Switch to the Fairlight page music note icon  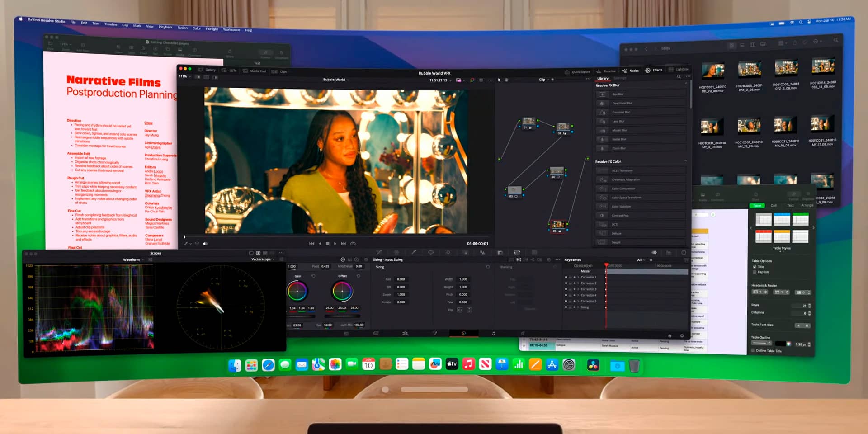(x=493, y=333)
